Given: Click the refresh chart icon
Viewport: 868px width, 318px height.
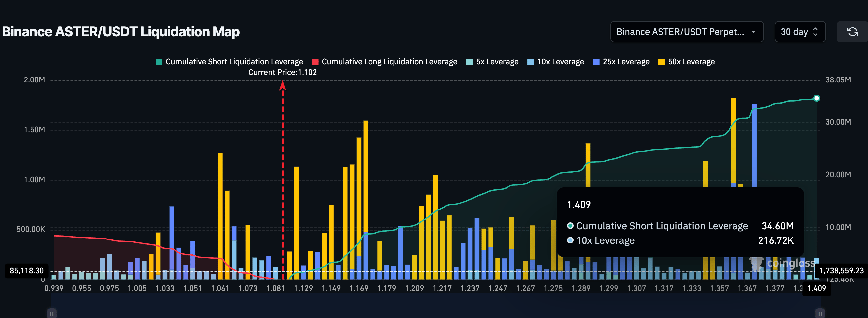Looking at the screenshot, I should coord(852,32).
